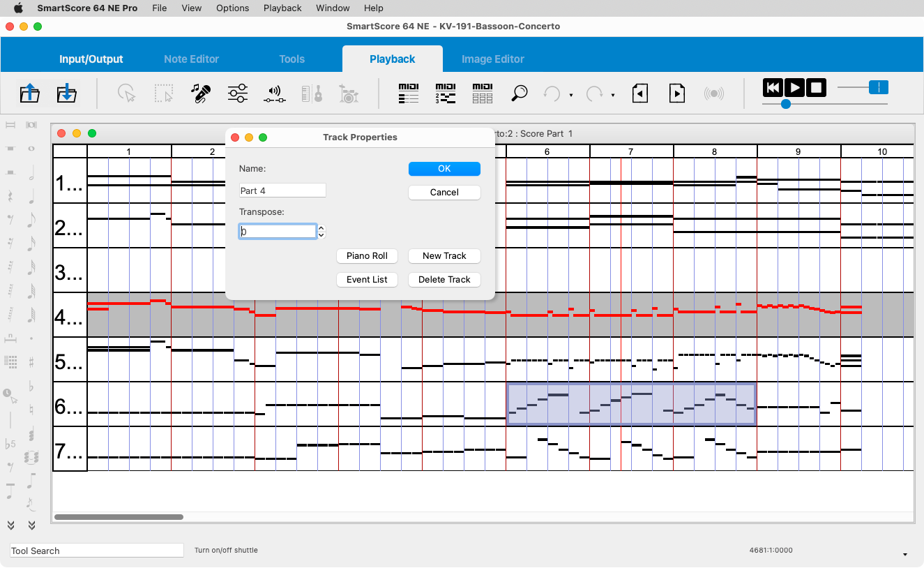Open the Apple menu
This screenshot has width=924, height=568.
(18, 8)
